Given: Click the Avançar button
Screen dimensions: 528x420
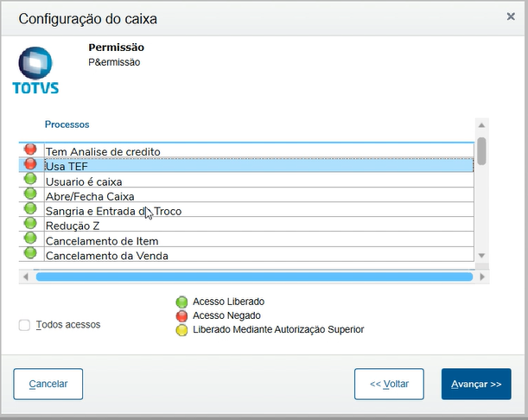Looking at the screenshot, I should (x=475, y=384).
